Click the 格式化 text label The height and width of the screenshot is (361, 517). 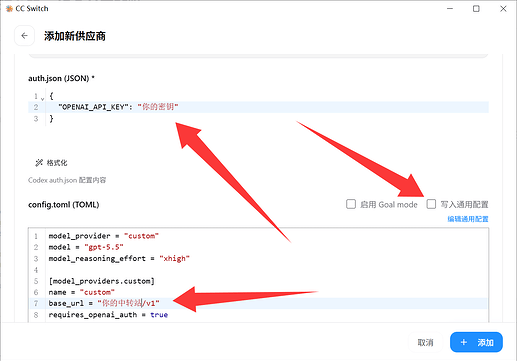[57, 163]
